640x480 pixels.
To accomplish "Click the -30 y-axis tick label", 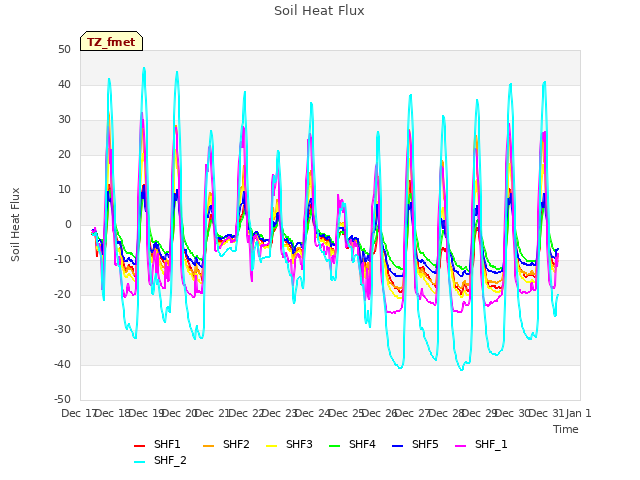I will pyautogui.click(x=62, y=330).
